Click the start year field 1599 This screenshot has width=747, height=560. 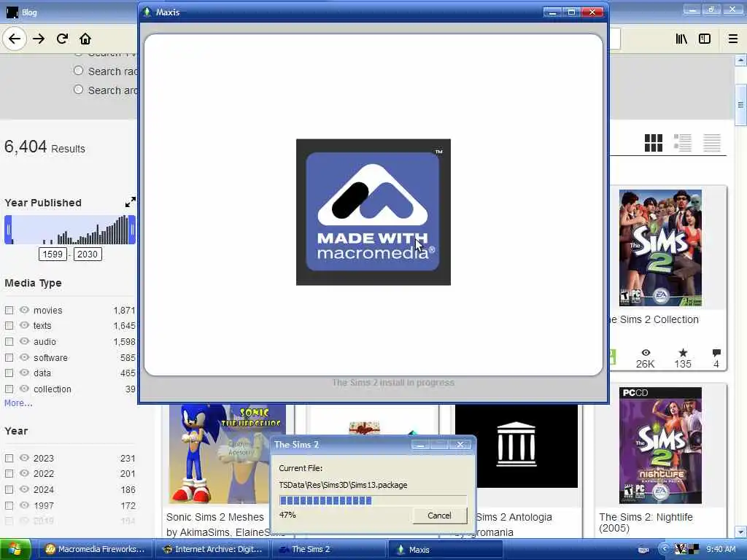[x=53, y=254]
